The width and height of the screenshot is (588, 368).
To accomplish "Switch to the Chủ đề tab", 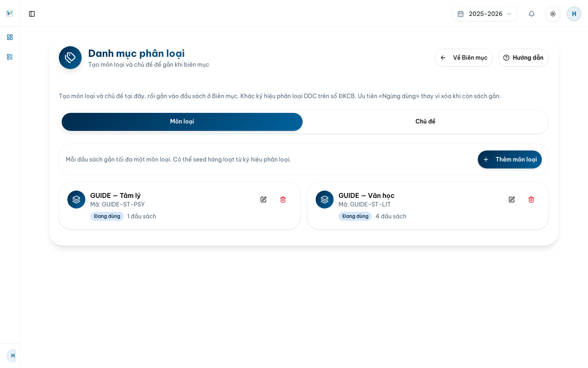I will pos(425,122).
